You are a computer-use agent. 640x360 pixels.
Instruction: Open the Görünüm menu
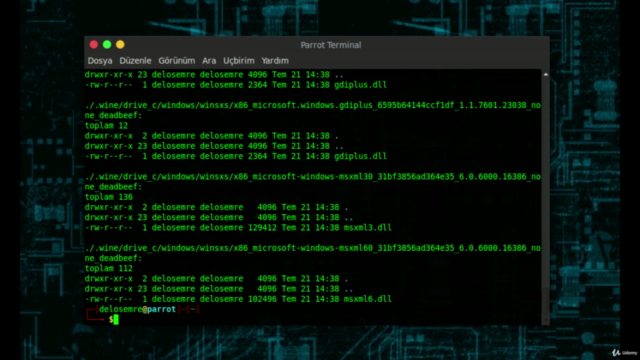tap(177, 61)
